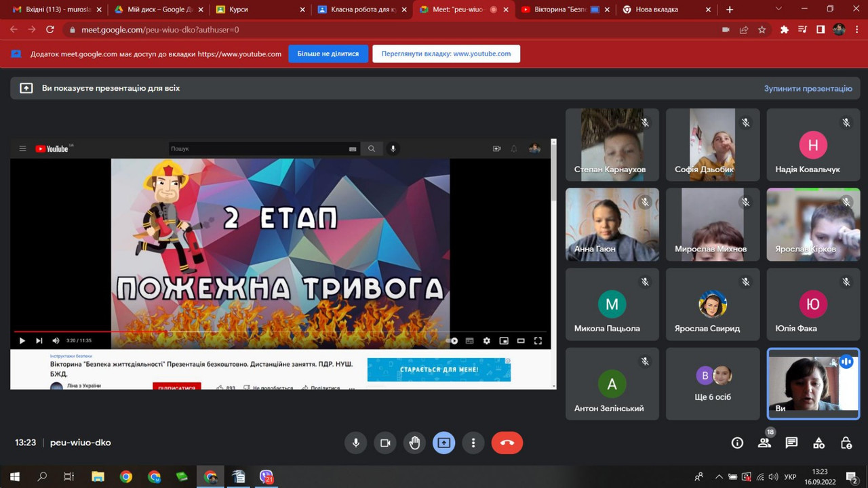This screenshot has width=868, height=488.
Task: Open a new browser tab with plus
Action: tap(730, 9)
